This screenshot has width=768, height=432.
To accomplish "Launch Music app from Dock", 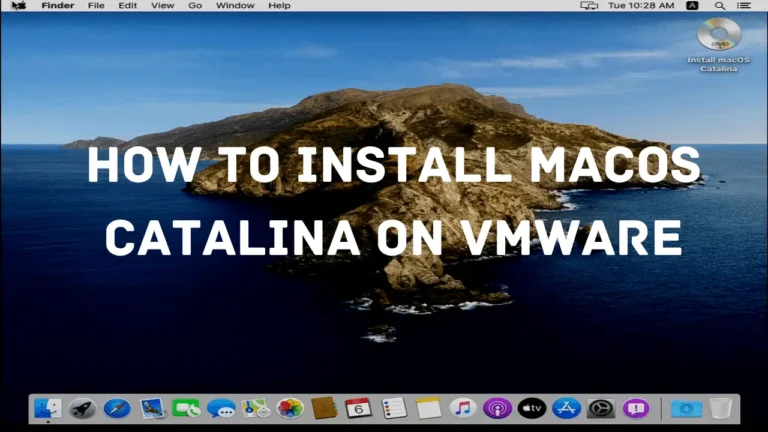I will tap(463, 408).
